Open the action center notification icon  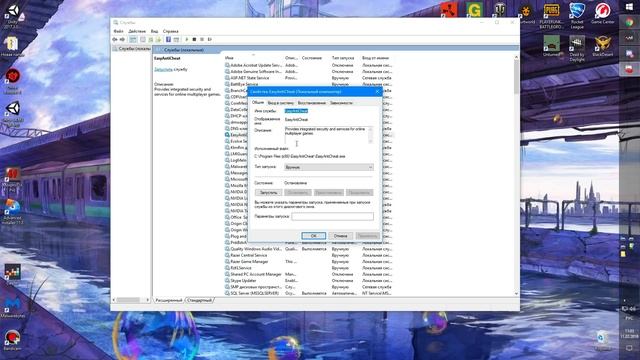click(629, 348)
